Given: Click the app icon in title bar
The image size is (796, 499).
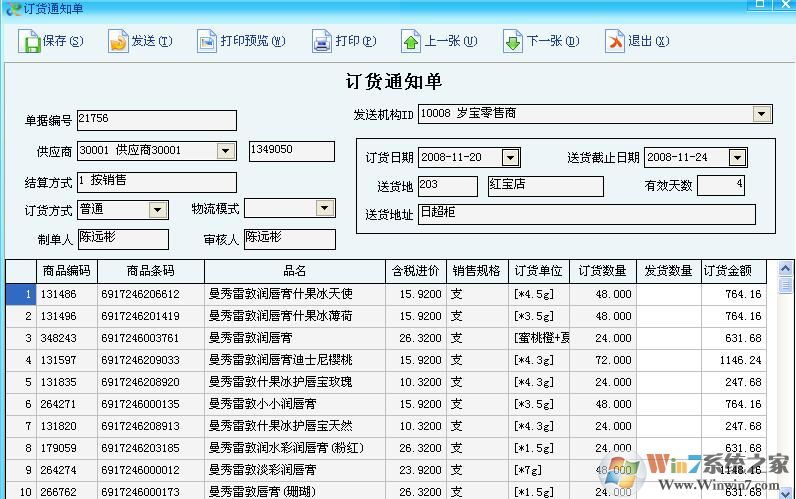Looking at the screenshot, I should click(x=11, y=8).
